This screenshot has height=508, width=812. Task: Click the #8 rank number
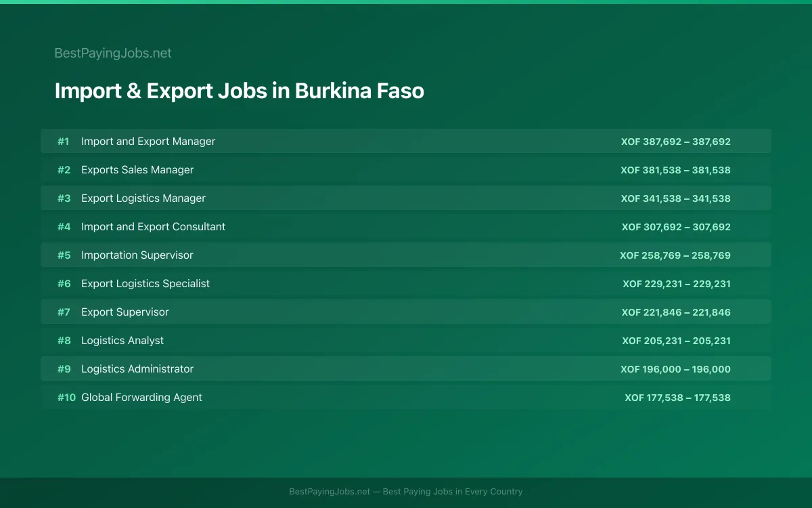click(x=64, y=341)
